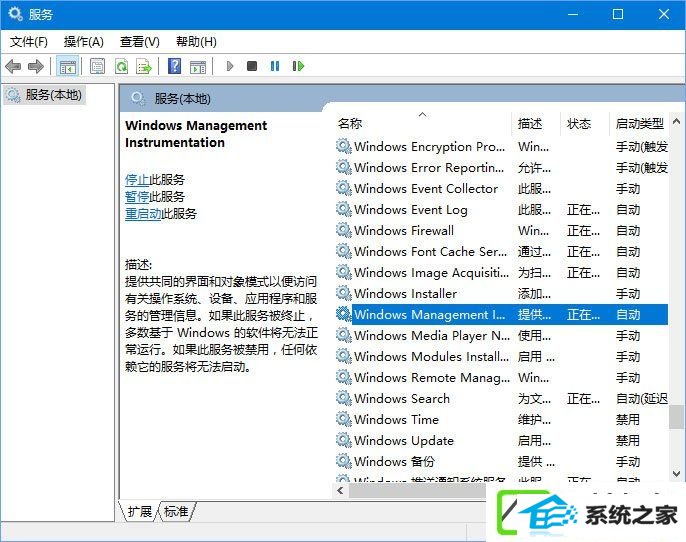Select Windows Firewall service
Image resolution: width=686 pixels, height=542 pixels.
[501, 230]
